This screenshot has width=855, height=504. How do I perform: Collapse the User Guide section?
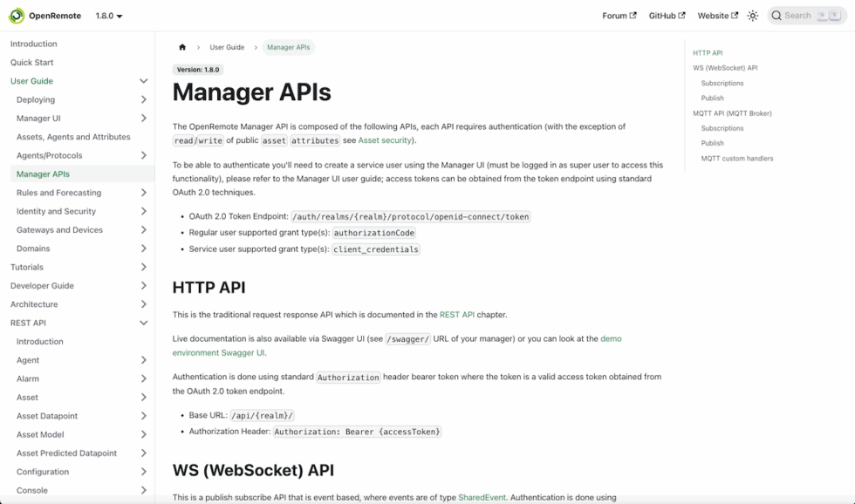[145, 80]
